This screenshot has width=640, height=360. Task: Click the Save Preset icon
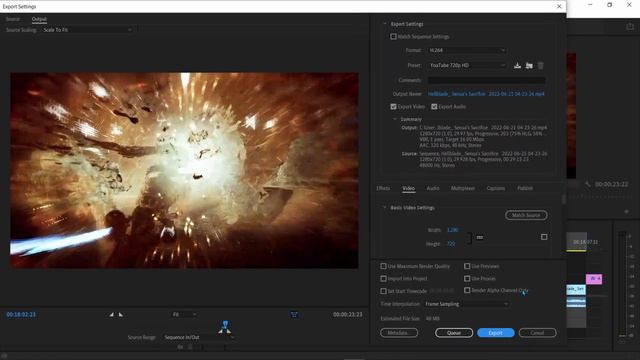517,65
